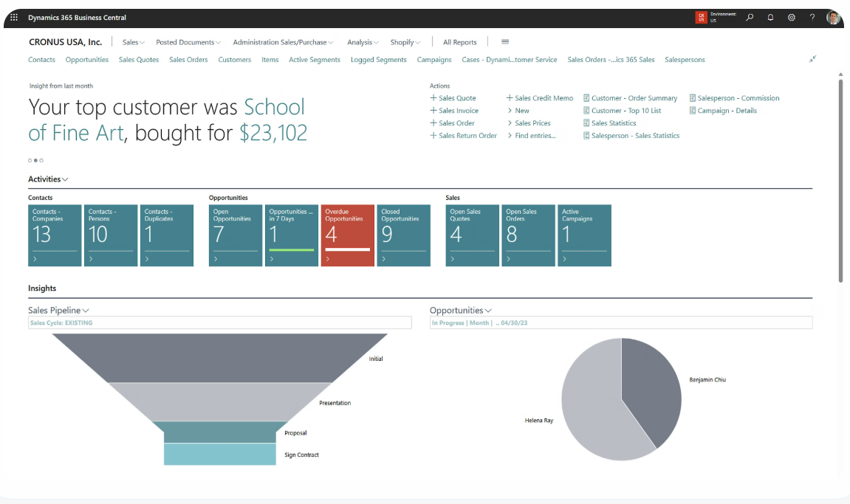The height and width of the screenshot is (504, 850).
Task: Click report icon next to Sales Statistics
Action: [586, 123]
